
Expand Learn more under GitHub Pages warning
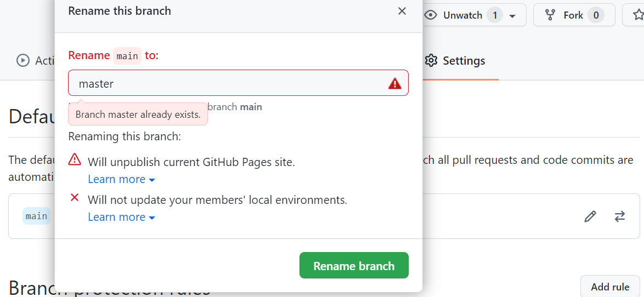click(x=121, y=179)
